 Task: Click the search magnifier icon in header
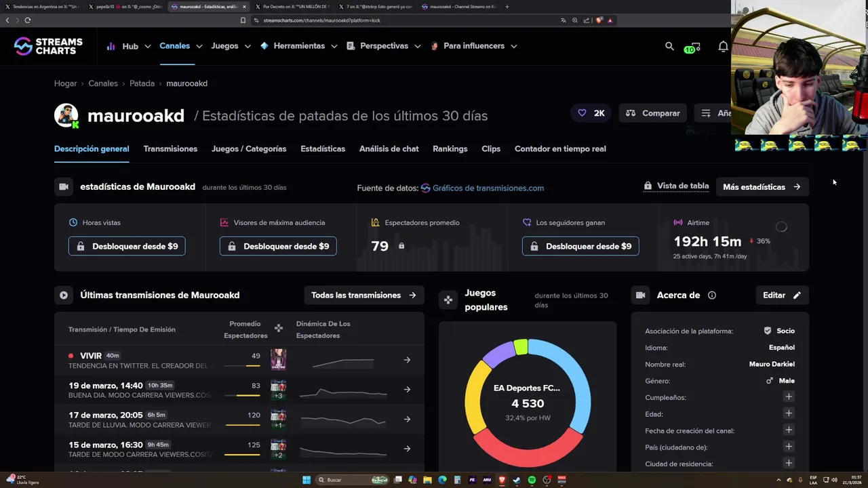click(669, 46)
